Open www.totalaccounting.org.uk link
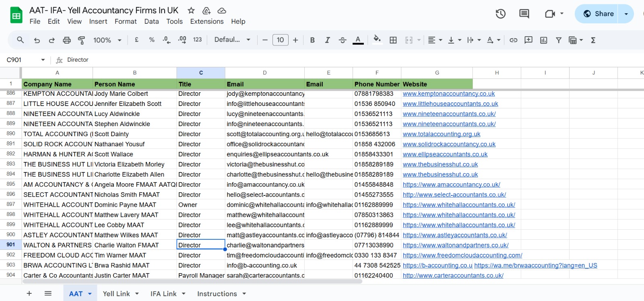This screenshot has height=301, width=644. (442, 134)
